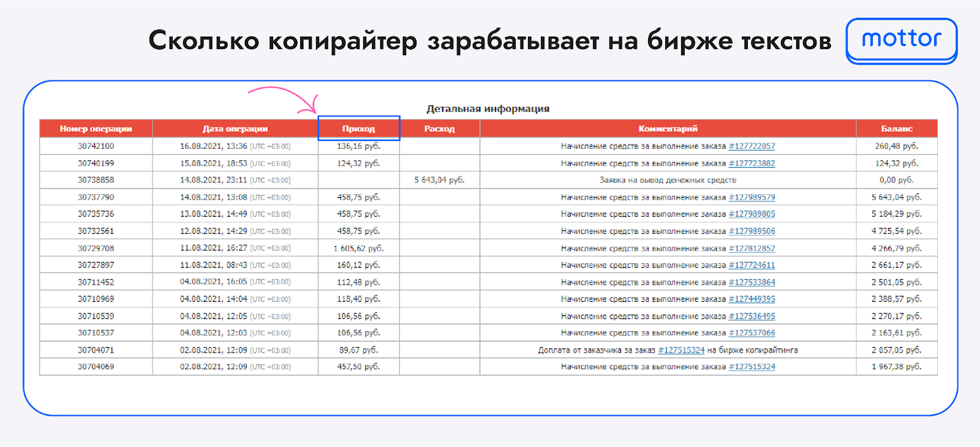Viewport: 980px width, 447px height.
Task: Open order link #127812852
Action: pos(752,249)
